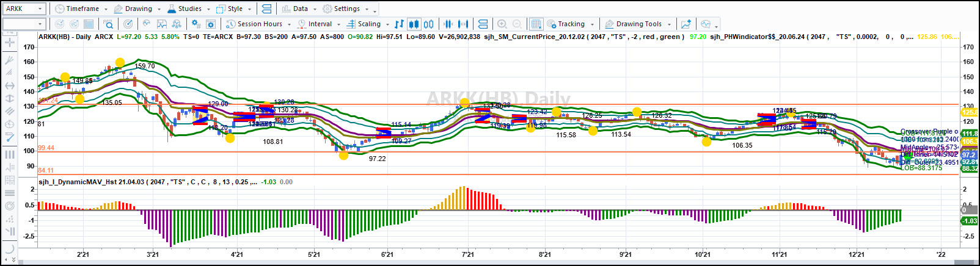Open the Interval dropdown
This screenshot has width=980, height=266.
tap(319, 24)
